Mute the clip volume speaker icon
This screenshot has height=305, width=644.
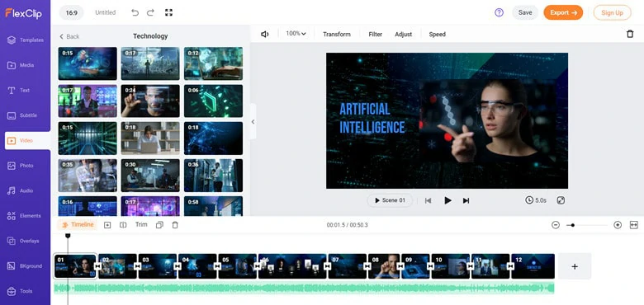(x=265, y=35)
